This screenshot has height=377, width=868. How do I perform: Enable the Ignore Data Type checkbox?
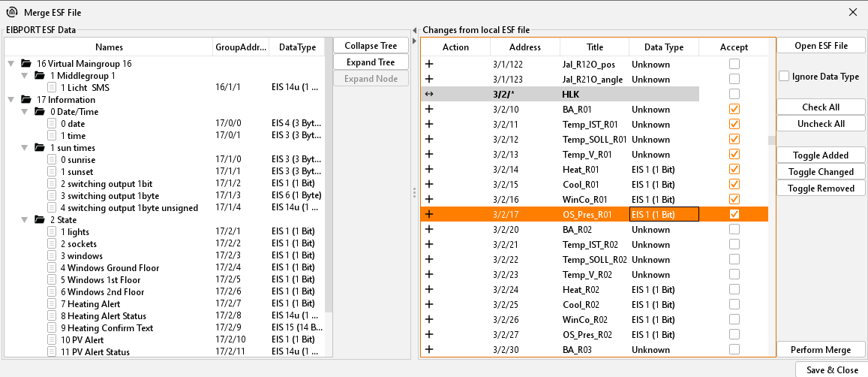click(784, 77)
